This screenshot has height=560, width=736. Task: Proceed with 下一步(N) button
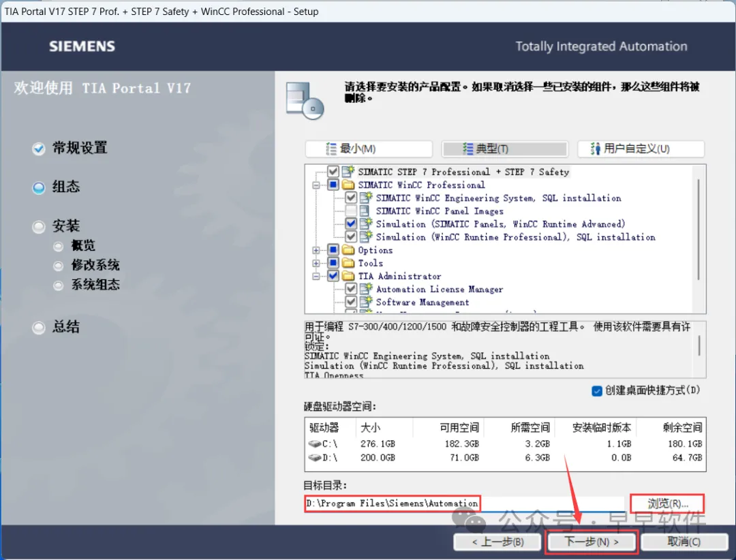(591, 542)
